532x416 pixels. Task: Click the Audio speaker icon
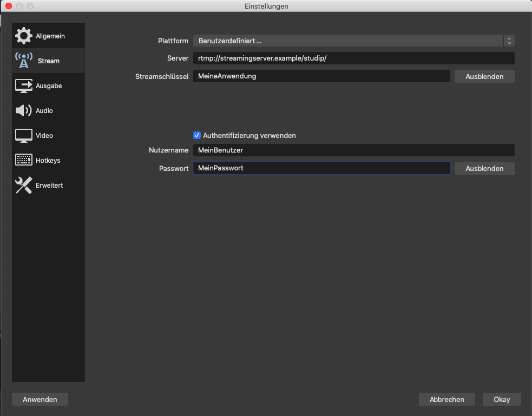(24, 110)
